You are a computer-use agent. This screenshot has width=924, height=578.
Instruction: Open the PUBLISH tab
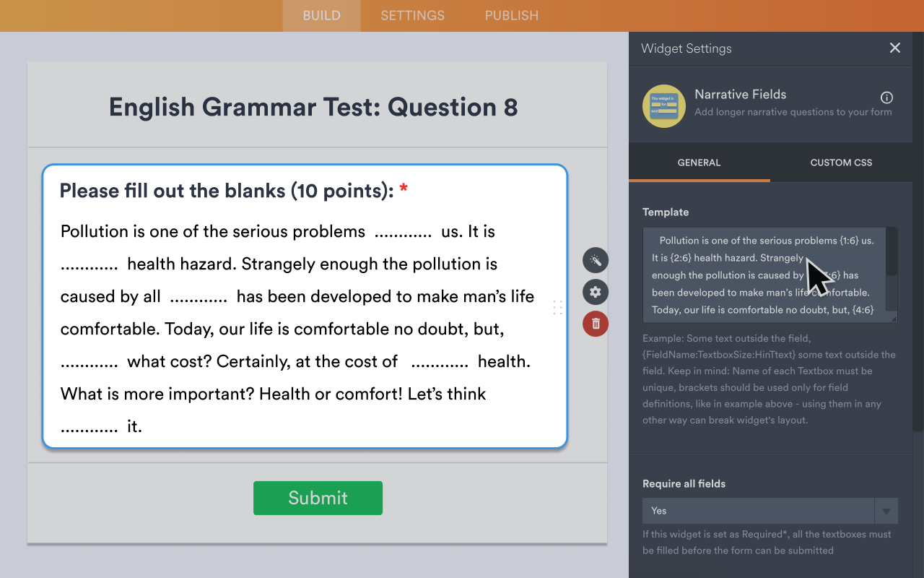[511, 15]
